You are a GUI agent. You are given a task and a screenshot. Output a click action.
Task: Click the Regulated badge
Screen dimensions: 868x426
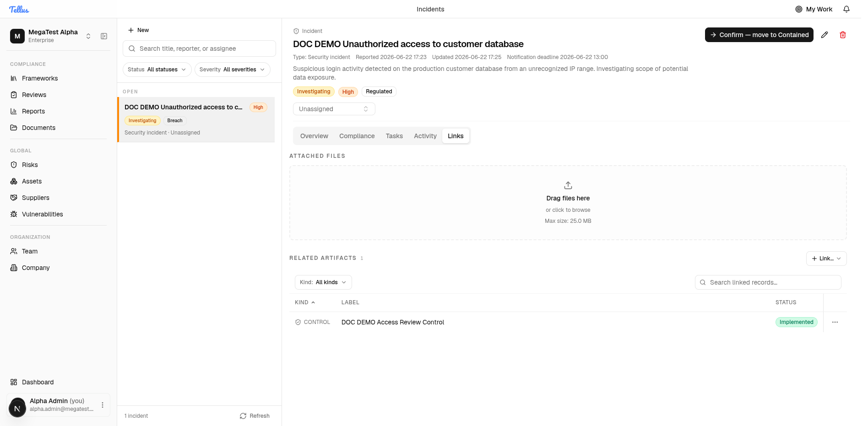click(x=379, y=92)
